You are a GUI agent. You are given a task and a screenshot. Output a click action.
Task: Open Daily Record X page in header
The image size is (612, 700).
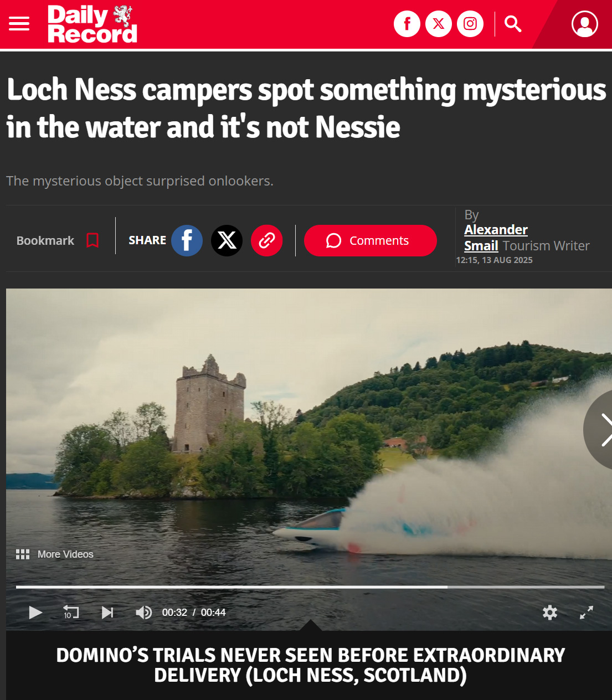[x=439, y=24]
